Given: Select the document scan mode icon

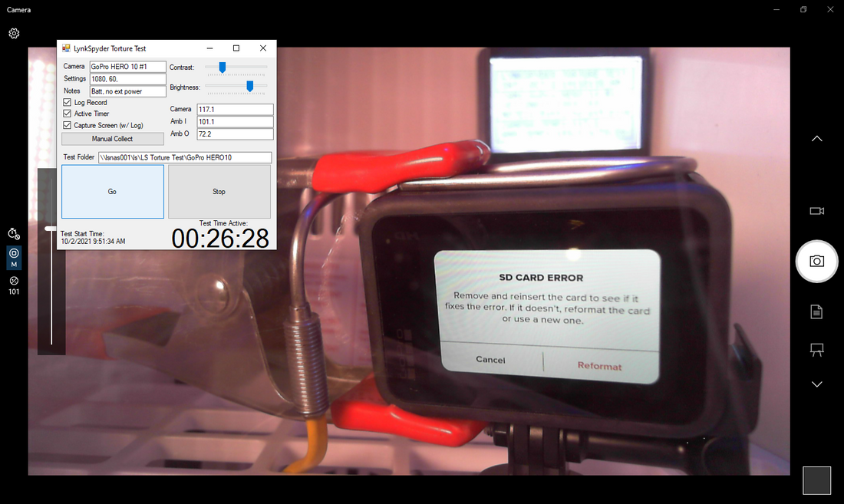Looking at the screenshot, I should [x=816, y=311].
